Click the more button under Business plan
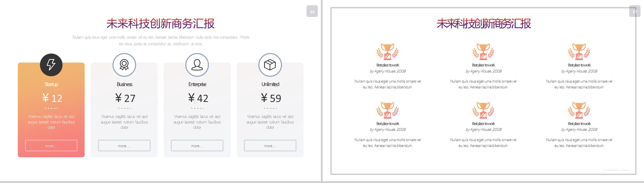This screenshot has height=183, width=644. coord(124,146)
